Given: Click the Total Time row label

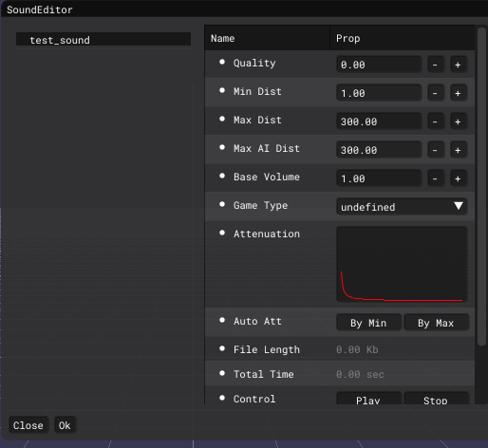Looking at the screenshot, I should pos(264,374).
